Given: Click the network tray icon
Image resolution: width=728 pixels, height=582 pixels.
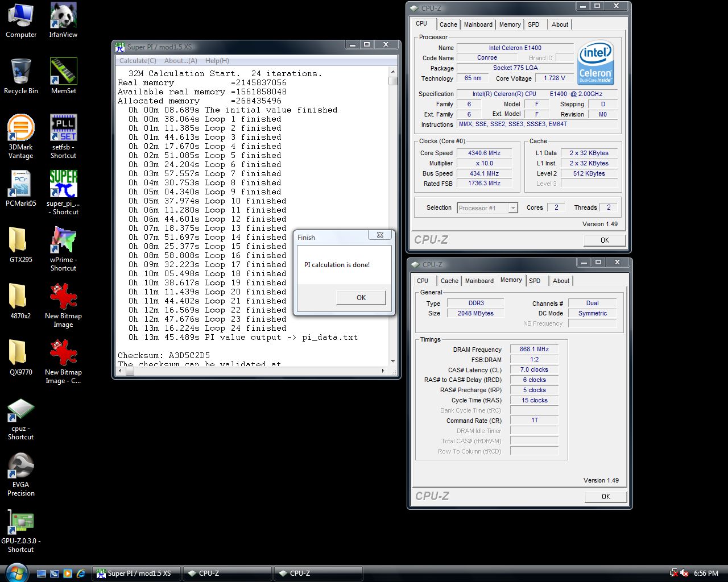Looking at the screenshot, I should pos(674,573).
